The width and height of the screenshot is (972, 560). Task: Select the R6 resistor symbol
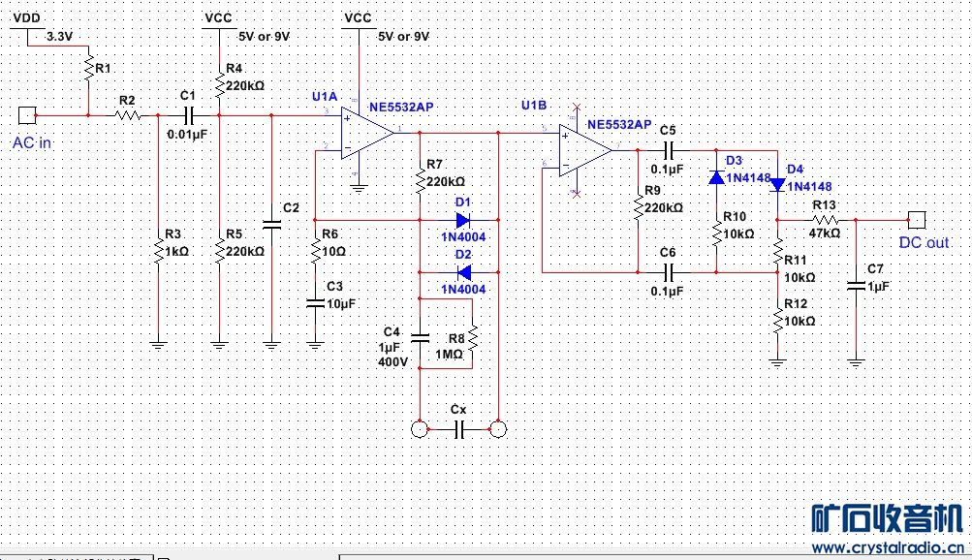(315, 251)
